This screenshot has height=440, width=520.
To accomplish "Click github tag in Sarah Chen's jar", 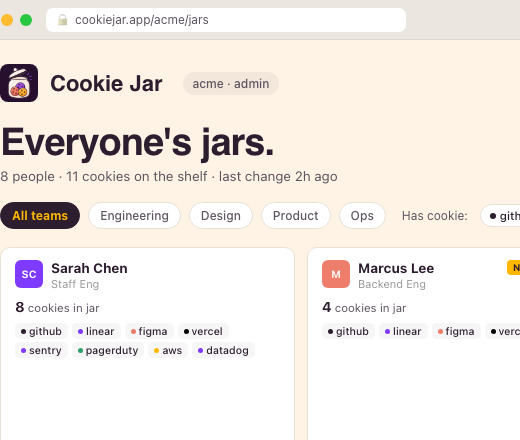I will point(41,331).
